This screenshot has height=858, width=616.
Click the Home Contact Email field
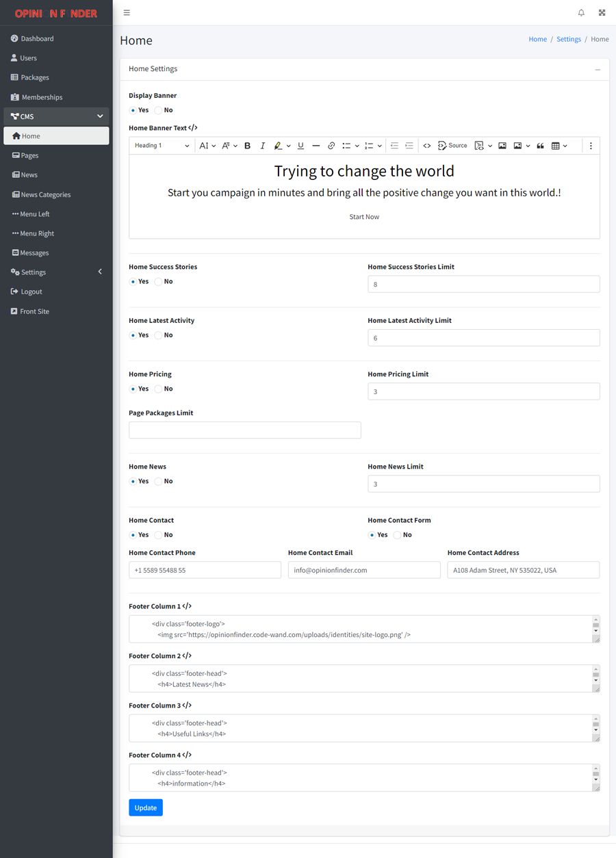click(364, 570)
